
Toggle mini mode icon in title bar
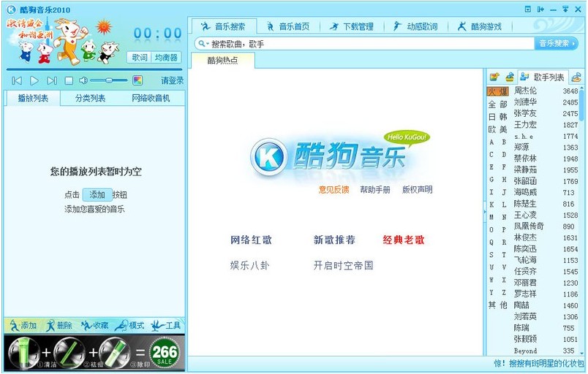(x=540, y=9)
